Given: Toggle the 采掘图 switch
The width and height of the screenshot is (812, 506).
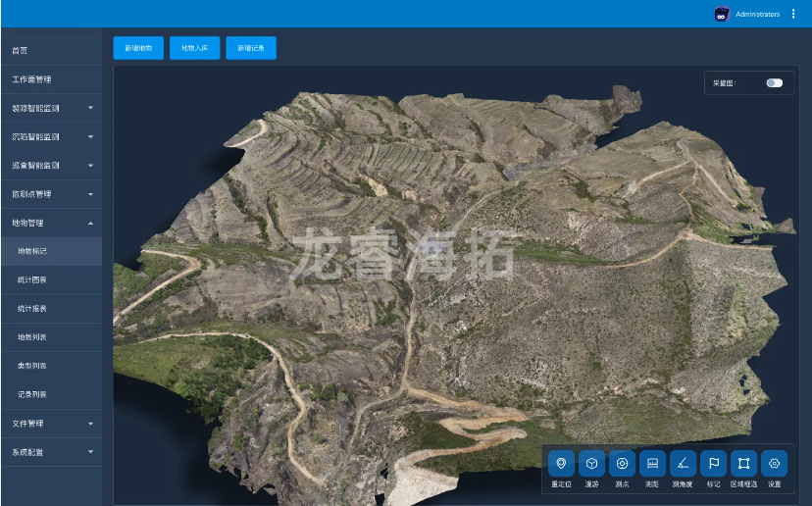Looking at the screenshot, I should 774,83.
